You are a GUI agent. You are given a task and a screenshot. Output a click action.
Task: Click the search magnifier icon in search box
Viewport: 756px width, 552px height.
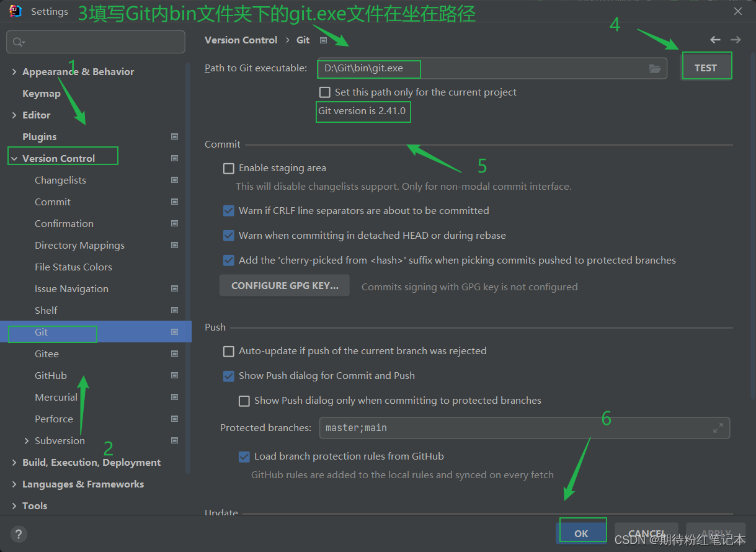pyautogui.click(x=18, y=42)
